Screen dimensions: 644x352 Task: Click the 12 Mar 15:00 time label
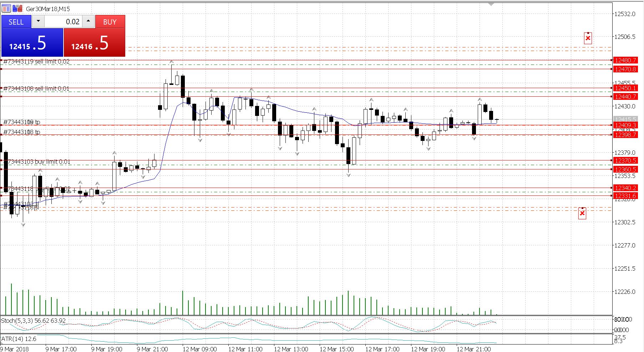pos(336,349)
